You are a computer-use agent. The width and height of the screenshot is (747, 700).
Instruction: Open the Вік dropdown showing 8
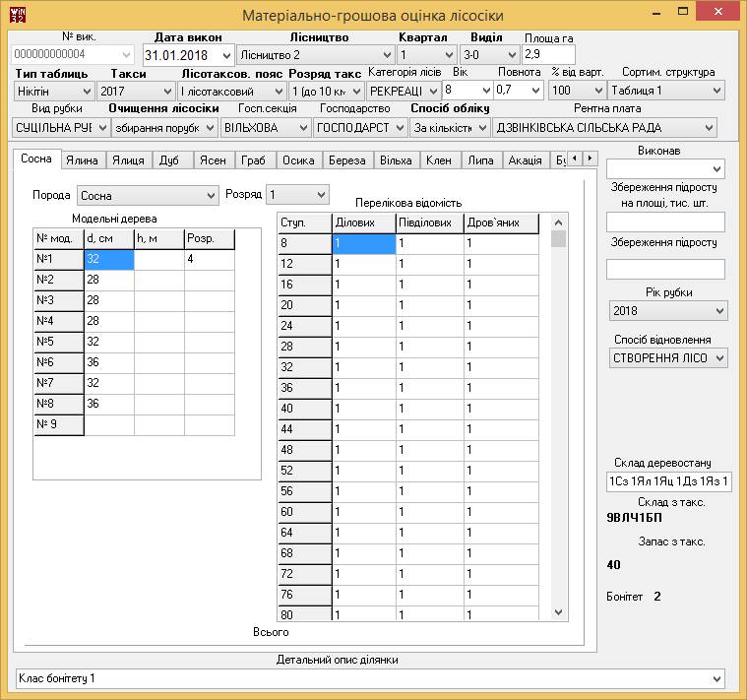coord(486,90)
